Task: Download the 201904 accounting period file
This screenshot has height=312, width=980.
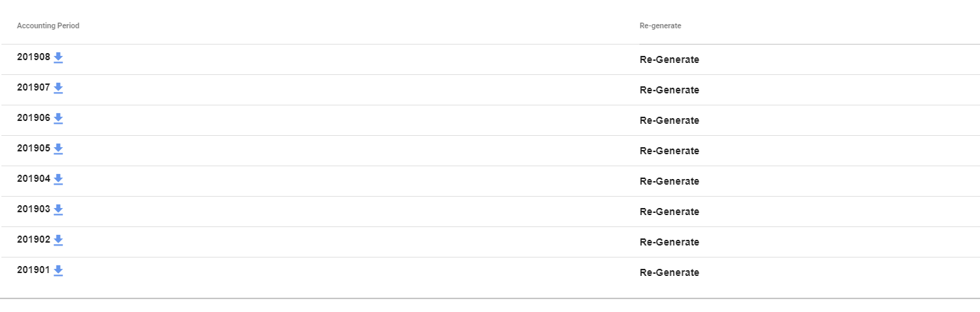Action: (x=58, y=179)
